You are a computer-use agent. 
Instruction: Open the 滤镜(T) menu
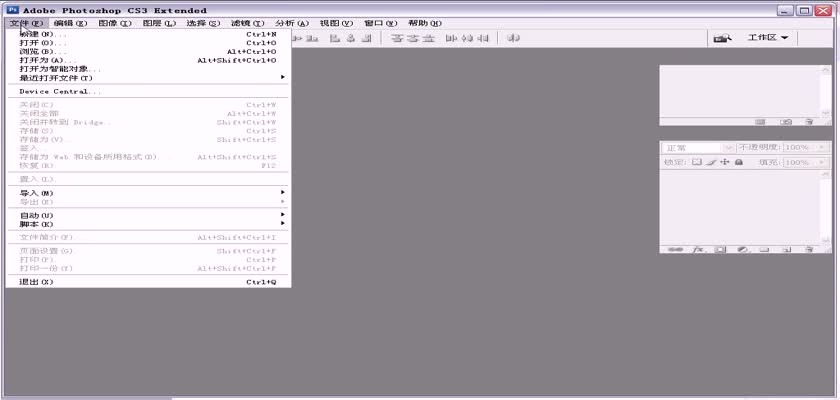tap(248, 23)
